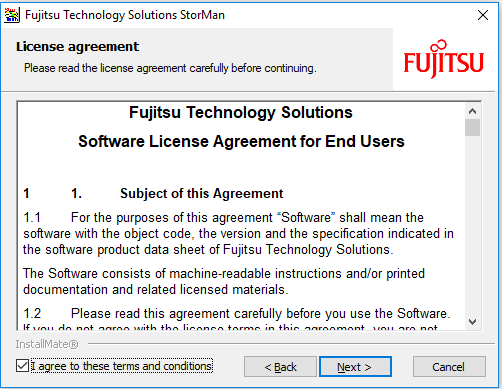Viewport: 502px width, 389px height.
Task: Click the 'Fujitsu Technology Solutions StorMan' window title
Action: (125, 15)
